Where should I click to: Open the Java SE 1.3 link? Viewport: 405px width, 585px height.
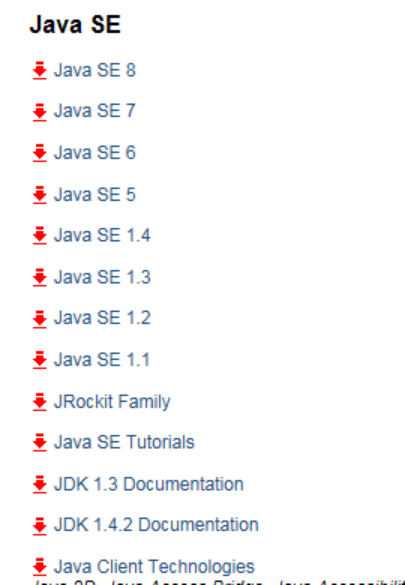click(x=102, y=277)
